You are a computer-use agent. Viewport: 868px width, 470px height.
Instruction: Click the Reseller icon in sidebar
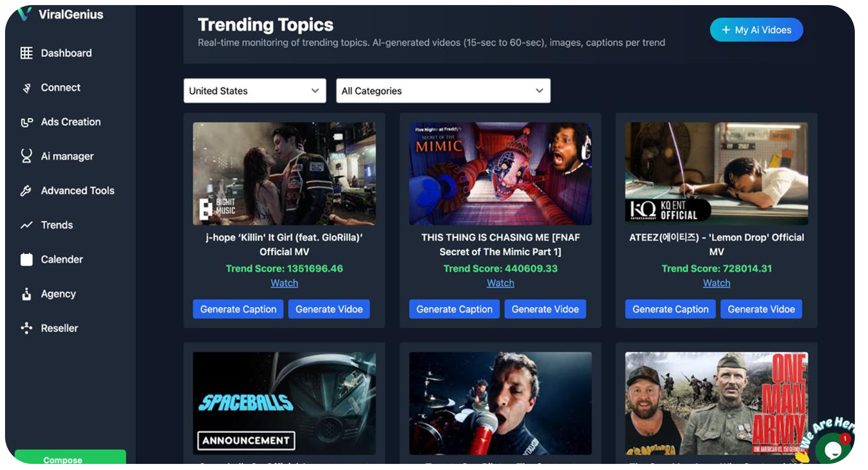point(26,328)
